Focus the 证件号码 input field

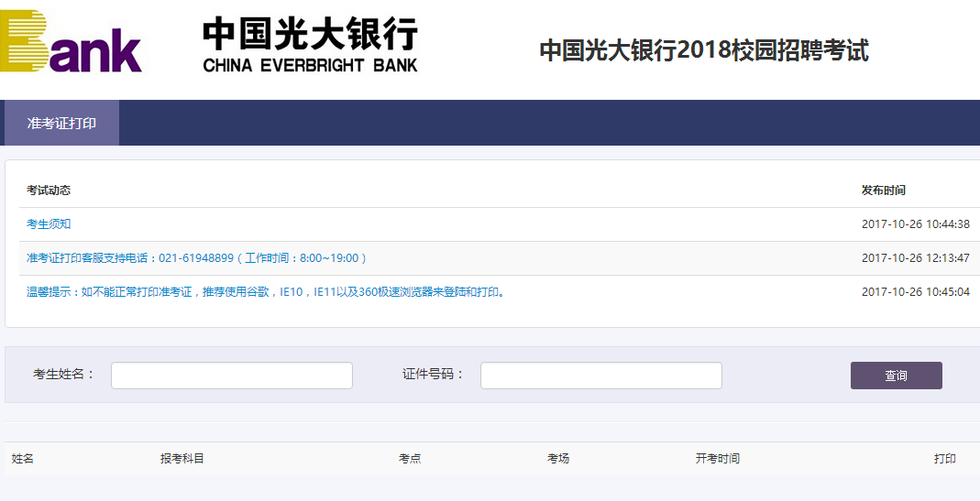point(601,376)
